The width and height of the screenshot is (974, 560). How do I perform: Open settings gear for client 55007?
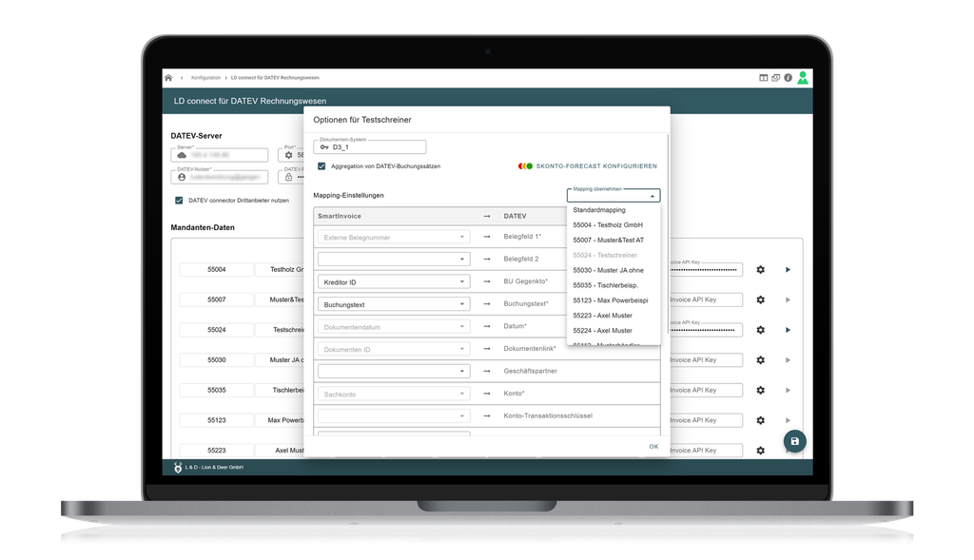click(x=760, y=299)
